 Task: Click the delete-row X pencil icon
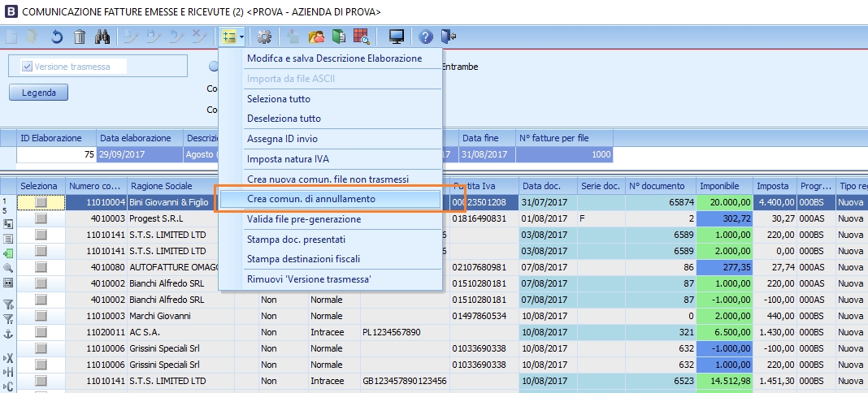coord(197,37)
